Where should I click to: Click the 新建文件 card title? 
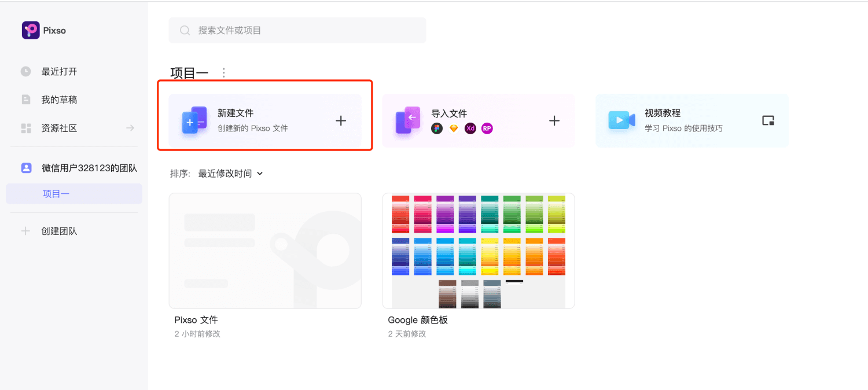pos(236,113)
